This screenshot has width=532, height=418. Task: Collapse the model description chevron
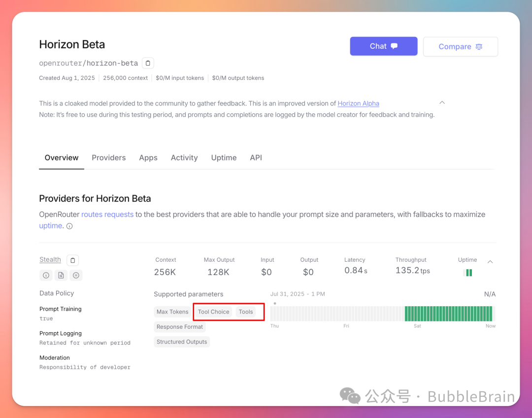(x=442, y=103)
